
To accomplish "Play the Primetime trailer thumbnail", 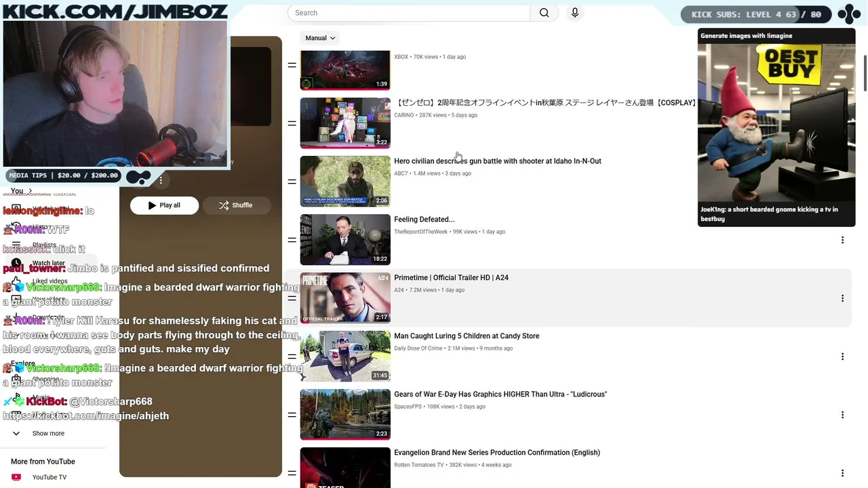I will (x=345, y=298).
